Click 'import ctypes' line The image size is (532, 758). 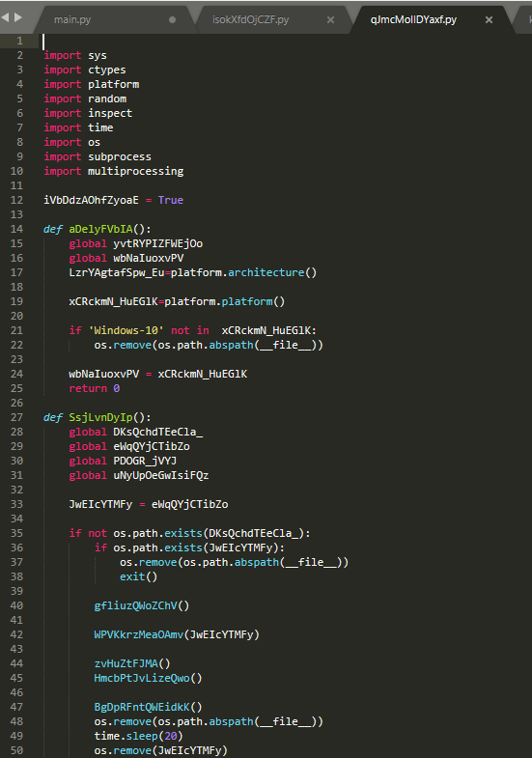click(85, 70)
